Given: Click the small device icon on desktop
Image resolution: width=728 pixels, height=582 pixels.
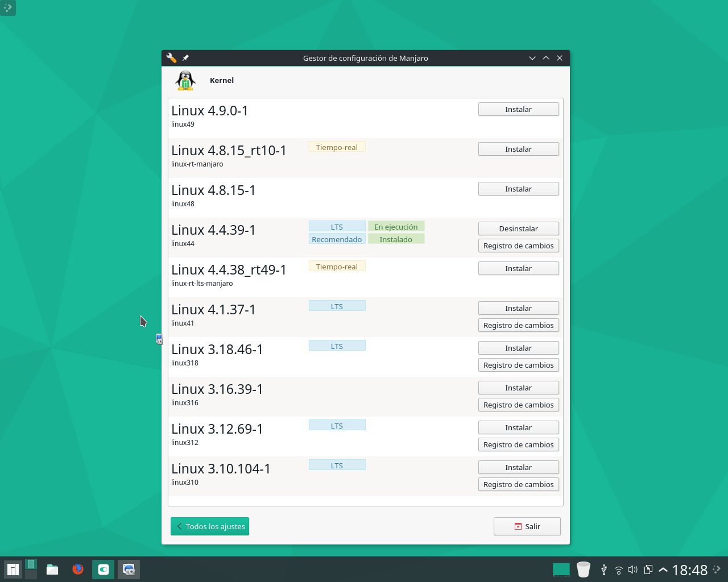Looking at the screenshot, I should [x=159, y=339].
